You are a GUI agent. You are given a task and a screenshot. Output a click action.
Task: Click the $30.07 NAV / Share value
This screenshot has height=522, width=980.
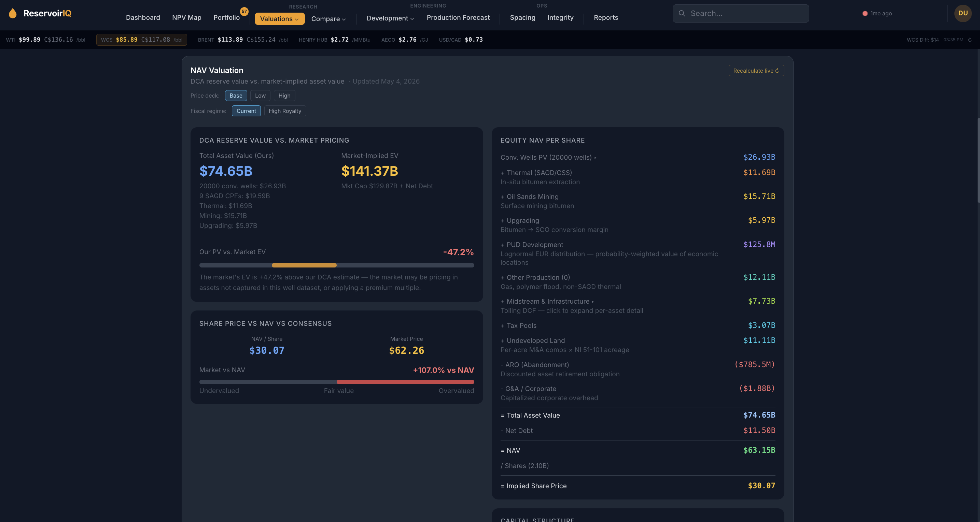267,350
